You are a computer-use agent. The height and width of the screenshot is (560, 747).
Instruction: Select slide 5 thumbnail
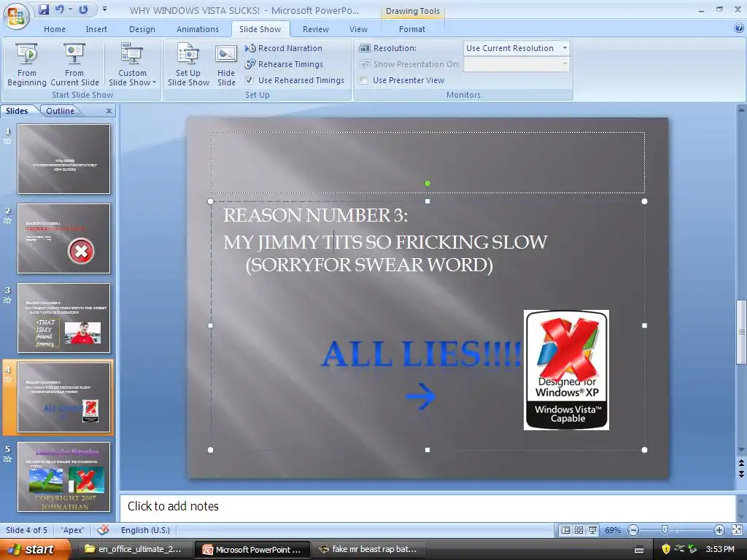pyautogui.click(x=64, y=477)
